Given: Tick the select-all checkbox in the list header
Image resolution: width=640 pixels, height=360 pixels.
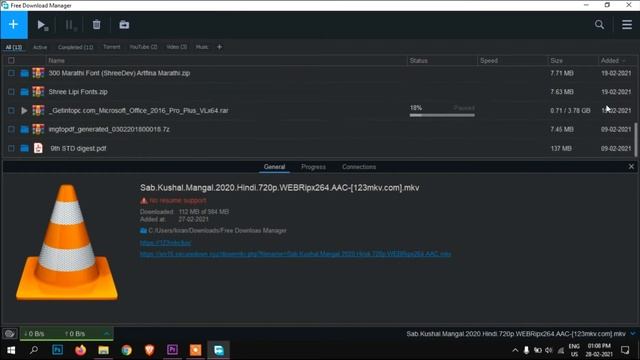Looking at the screenshot, I should click(11, 60).
